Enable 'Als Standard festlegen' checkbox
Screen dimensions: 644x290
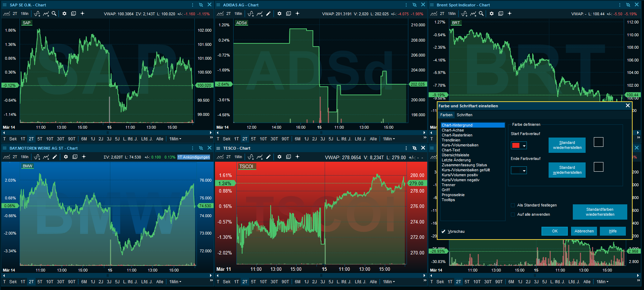point(513,205)
